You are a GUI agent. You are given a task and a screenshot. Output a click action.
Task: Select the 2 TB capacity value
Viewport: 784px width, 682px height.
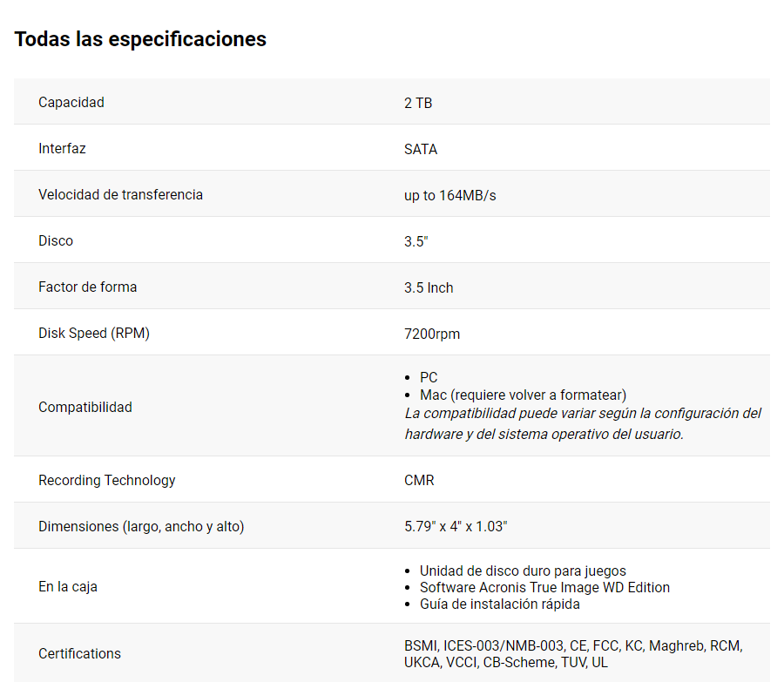(418, 103)
